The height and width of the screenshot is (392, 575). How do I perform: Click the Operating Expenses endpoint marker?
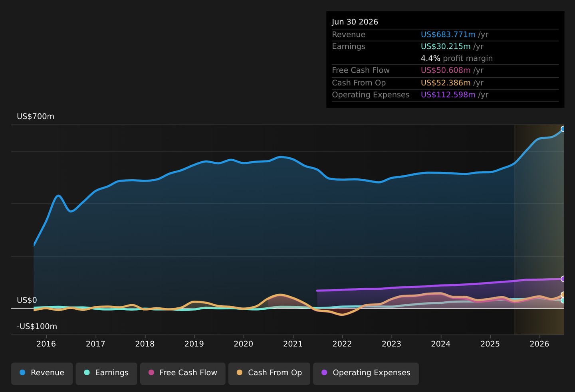(563, 279)
